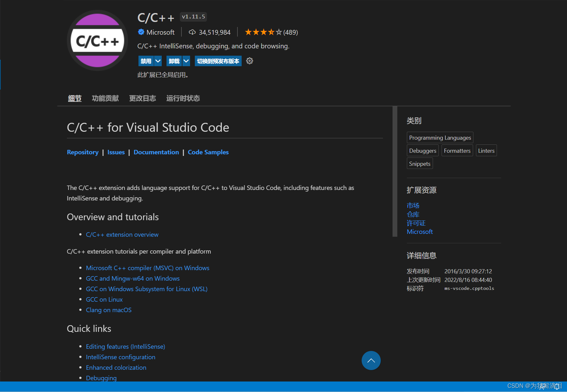Image resolution: width=567 pixels, height=392 pixels.
Task: Open Enhanced colorization link
Action: pyautogui.click(x=116, y=367)
